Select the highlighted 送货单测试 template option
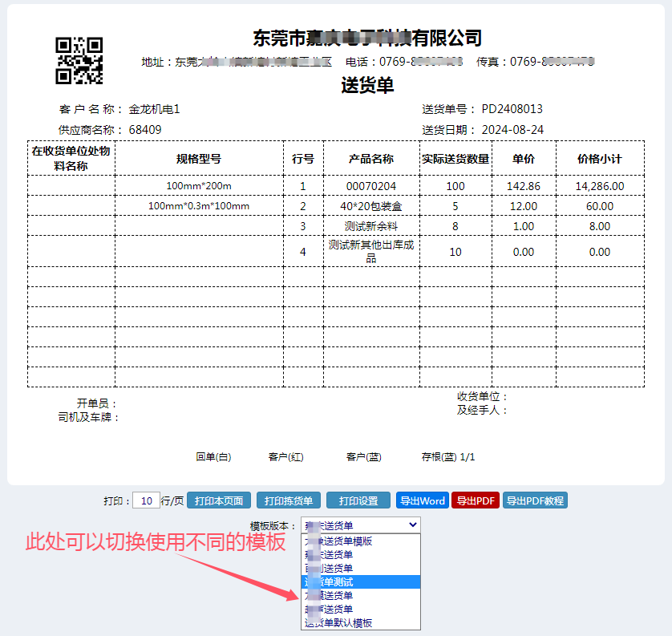The height and width of the screenshot is (636, 672). click(361, 582)
